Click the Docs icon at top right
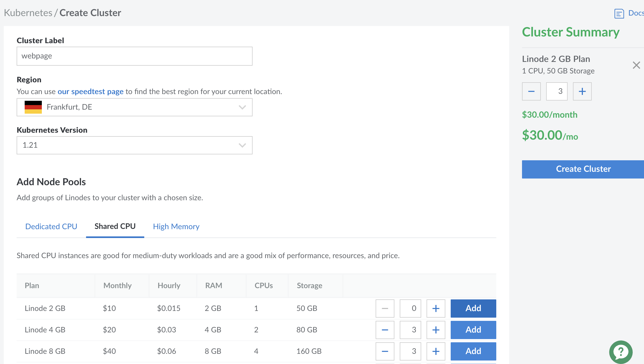 (619, 13)
